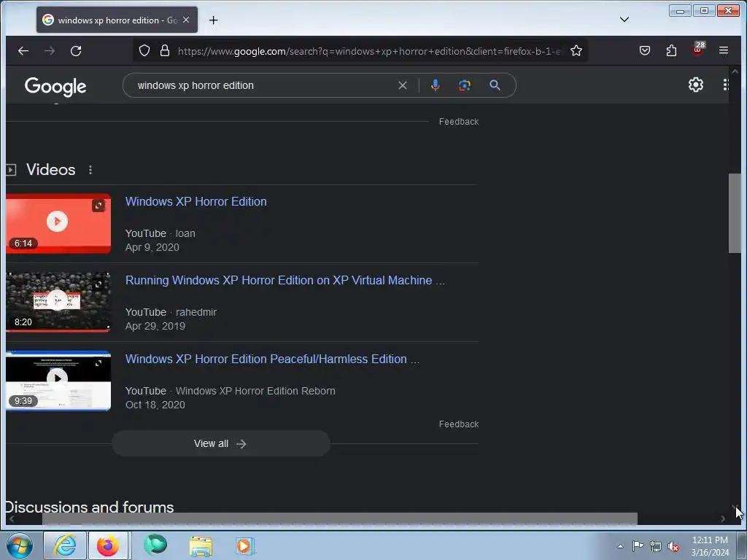Click 'Apr 9, 2020' date text
The height and width of the screenshot is (560, 747).
click(152, 247)
